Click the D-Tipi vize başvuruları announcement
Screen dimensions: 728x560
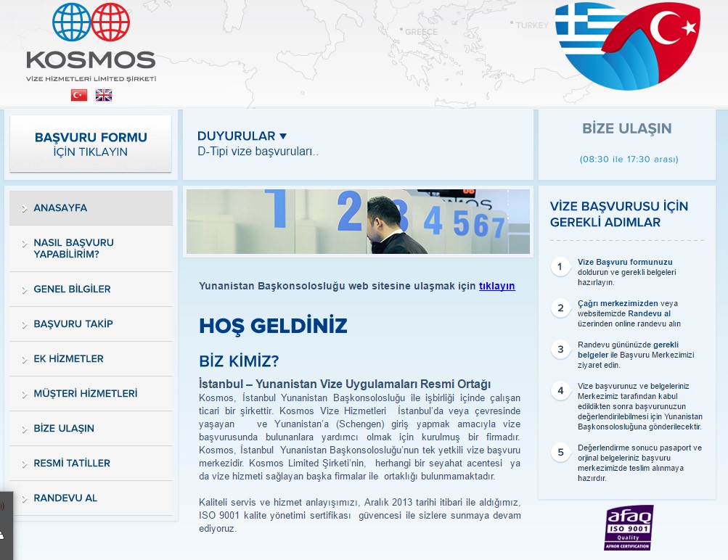pos(258,152)
